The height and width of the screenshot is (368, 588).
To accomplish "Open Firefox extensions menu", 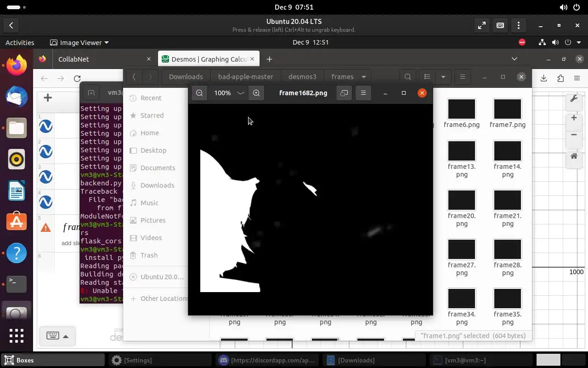I will point(560,78).
